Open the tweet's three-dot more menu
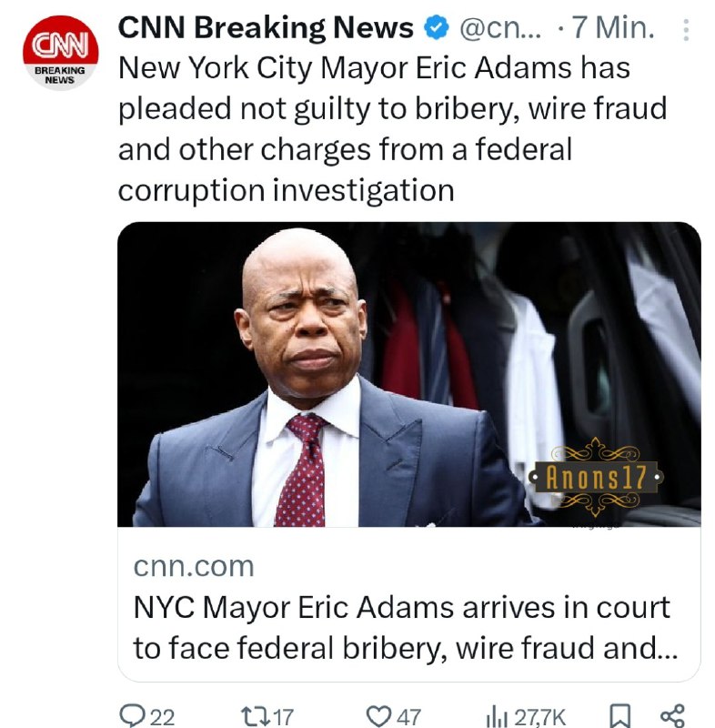The width and height of the screenshot is (715, 728). click(x=686, y=30)
